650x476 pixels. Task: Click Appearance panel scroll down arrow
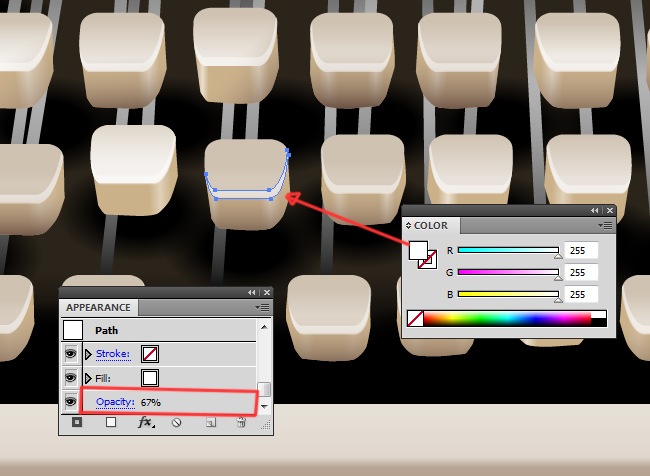pos(264,407)
